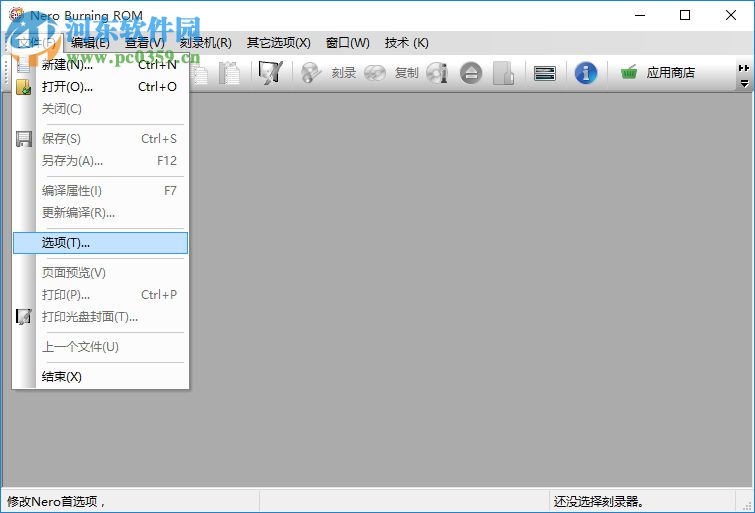Select 新建(N)... from File menu

[101, 65]
